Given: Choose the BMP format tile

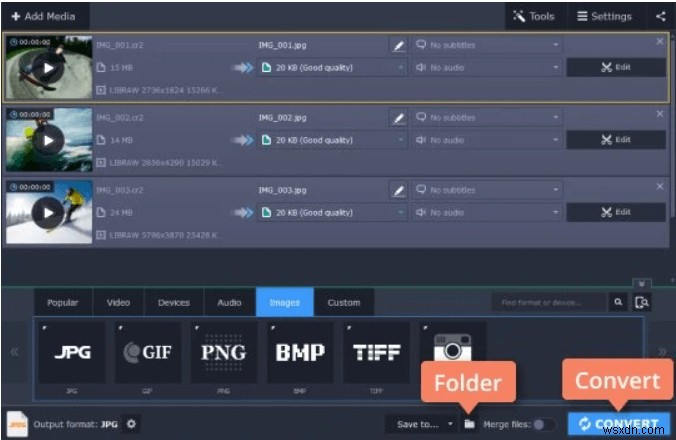Looking at the screenshot, I should [300, 352].
